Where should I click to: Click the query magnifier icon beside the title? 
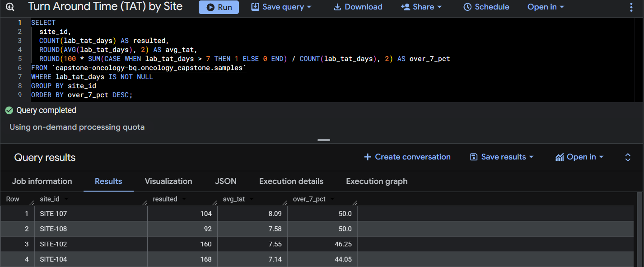pyautogui.click(x=10, y=7)
